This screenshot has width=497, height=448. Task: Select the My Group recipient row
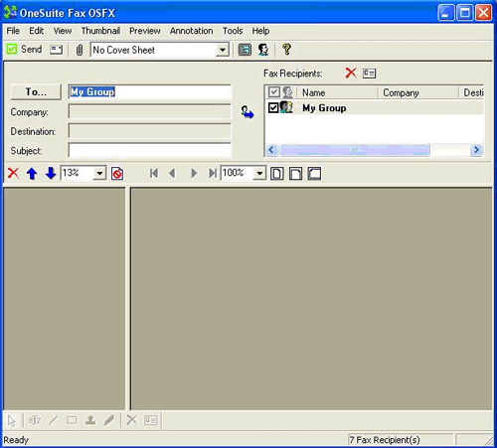375,108
